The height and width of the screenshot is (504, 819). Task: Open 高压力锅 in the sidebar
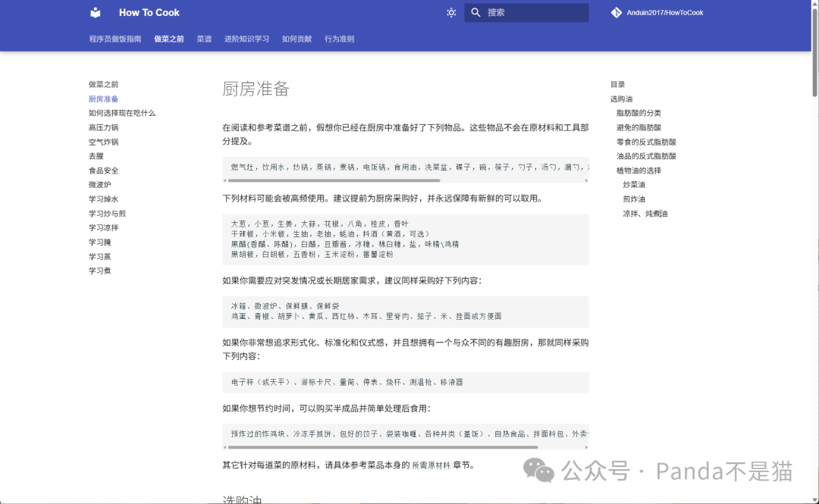(x=103, y=127)
